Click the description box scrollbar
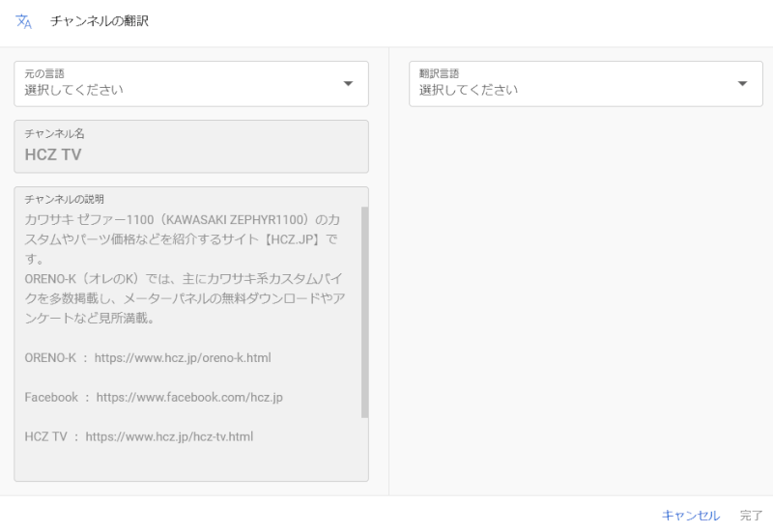Screen dimensions: 773x532 coord(365,312)
